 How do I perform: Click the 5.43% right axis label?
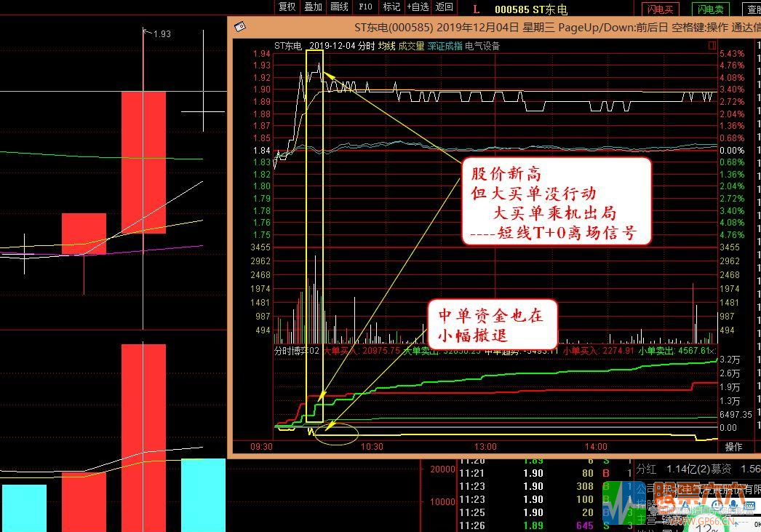click(x=732, y=53)
